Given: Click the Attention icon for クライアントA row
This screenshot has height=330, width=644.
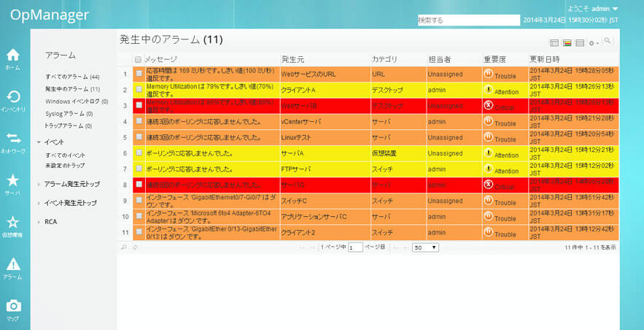Looking at the screenshot, I should coord(488,89).
